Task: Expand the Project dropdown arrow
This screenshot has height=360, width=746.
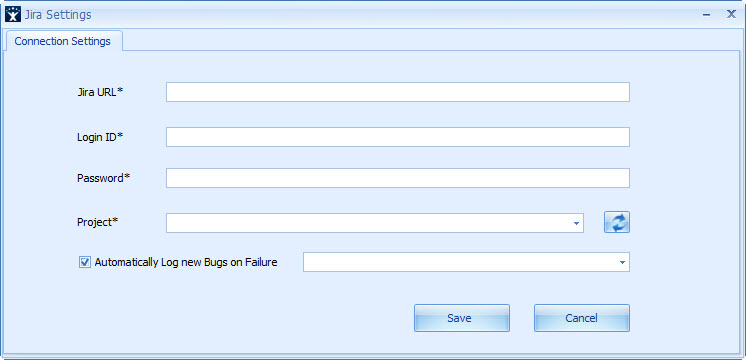Action: (576, 223)
